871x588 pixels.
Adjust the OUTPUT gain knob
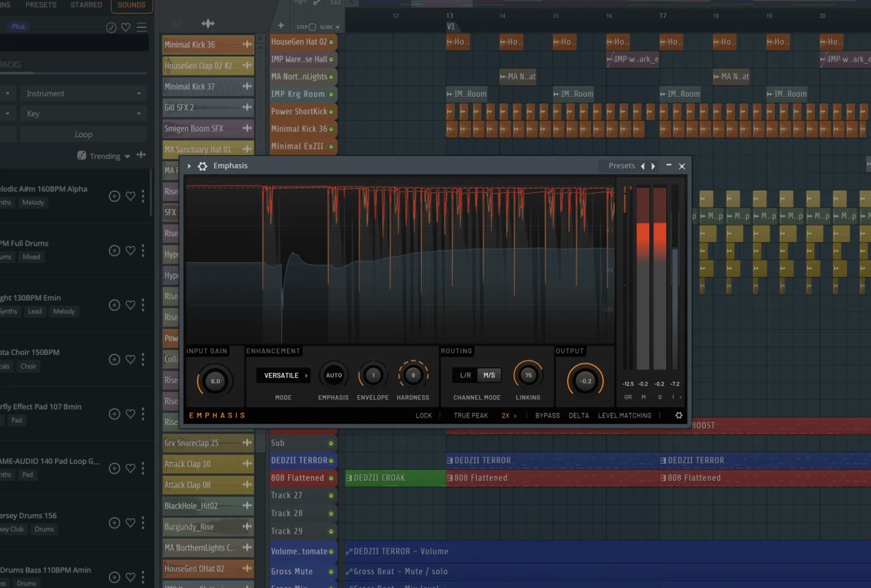click(x=585, y=380)
